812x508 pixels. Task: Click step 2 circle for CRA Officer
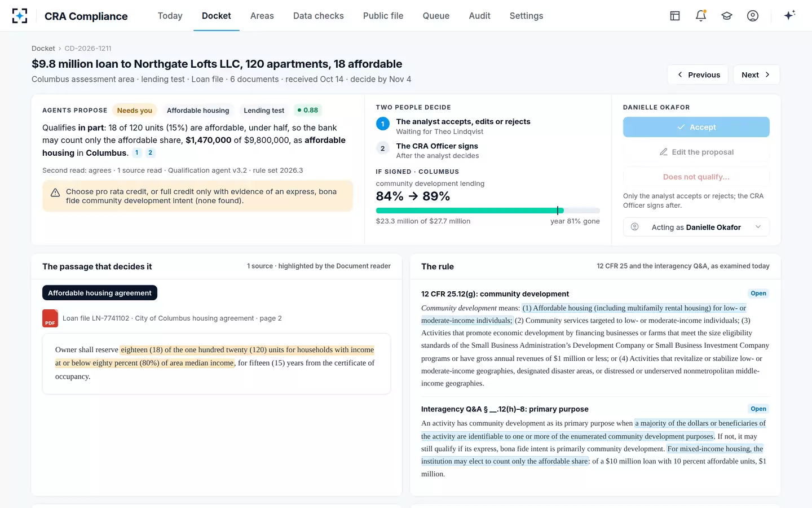382,148
